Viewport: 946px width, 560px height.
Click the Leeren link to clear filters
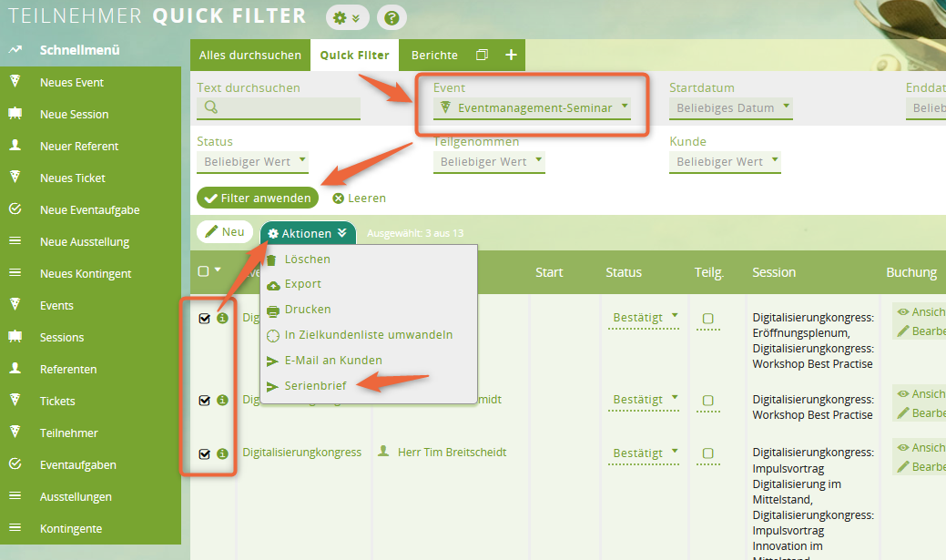click(360, 198)
